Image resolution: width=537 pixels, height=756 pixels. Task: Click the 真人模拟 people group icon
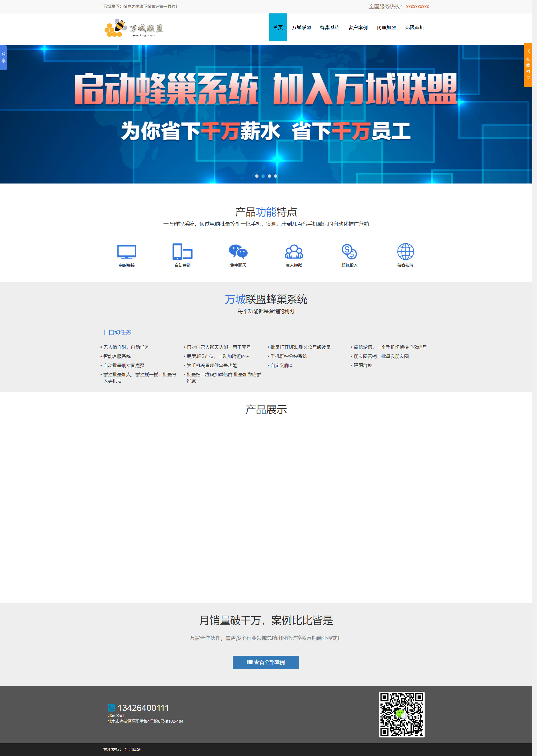point(294,252)
